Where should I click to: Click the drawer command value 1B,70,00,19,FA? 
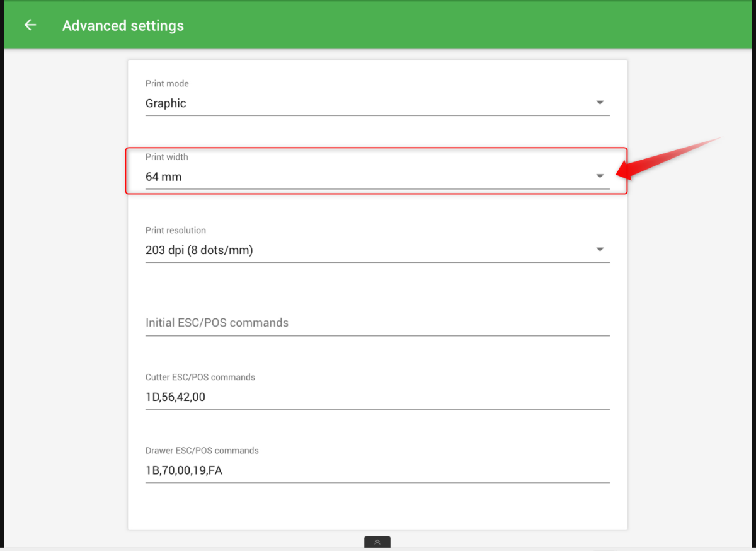click(x=184, y=470)
